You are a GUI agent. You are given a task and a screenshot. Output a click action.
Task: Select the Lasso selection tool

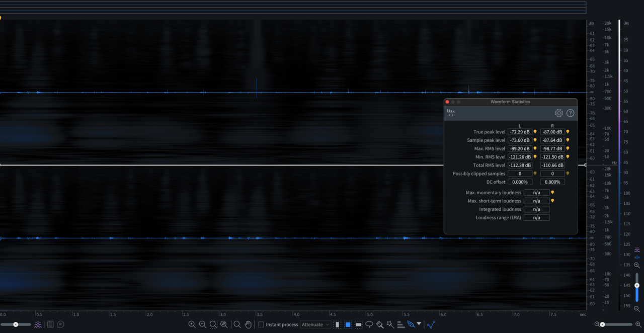[x=369, y=324]
